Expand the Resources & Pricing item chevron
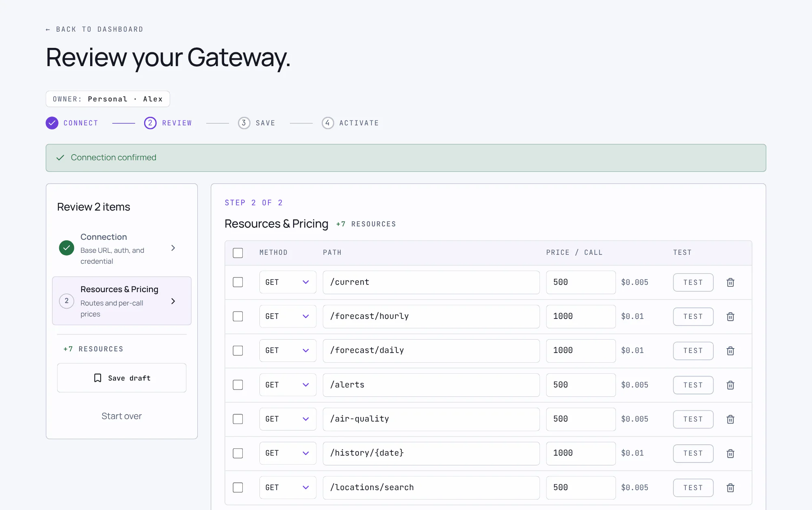 click(173, 301)
